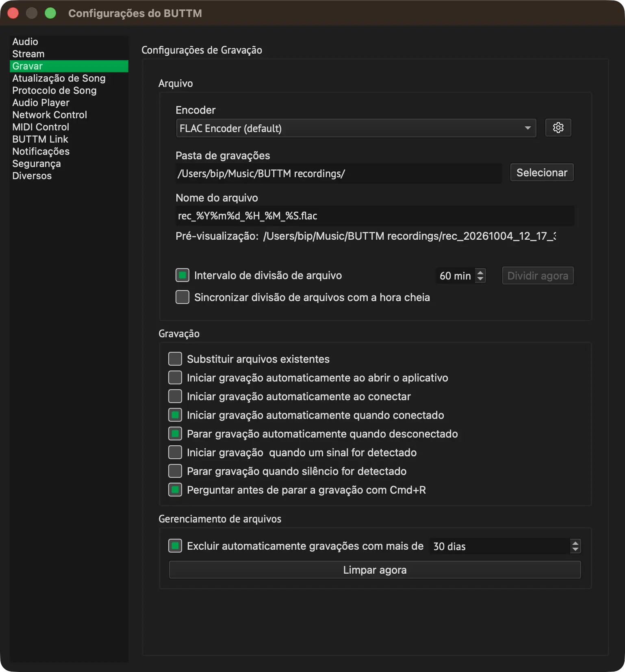
Task: Check Substituir arquivos existentes
Action: click(x=175, y=359)
